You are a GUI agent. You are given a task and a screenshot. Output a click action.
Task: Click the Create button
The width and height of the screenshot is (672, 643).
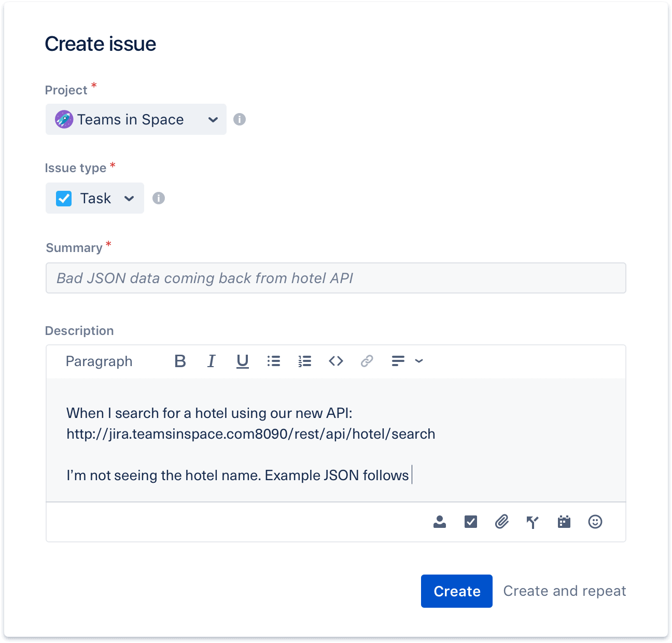pyautogui.click(x=456, y=591)
